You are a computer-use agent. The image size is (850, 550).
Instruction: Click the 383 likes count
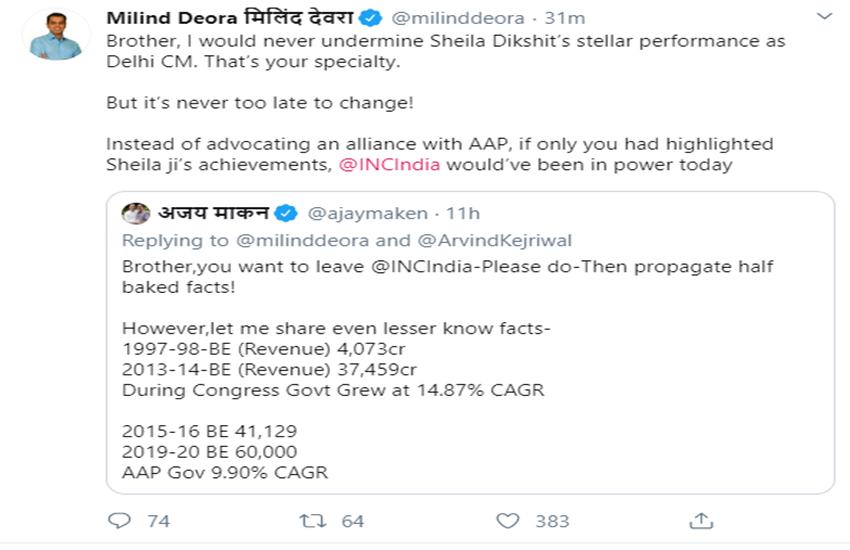coord(552,521)
